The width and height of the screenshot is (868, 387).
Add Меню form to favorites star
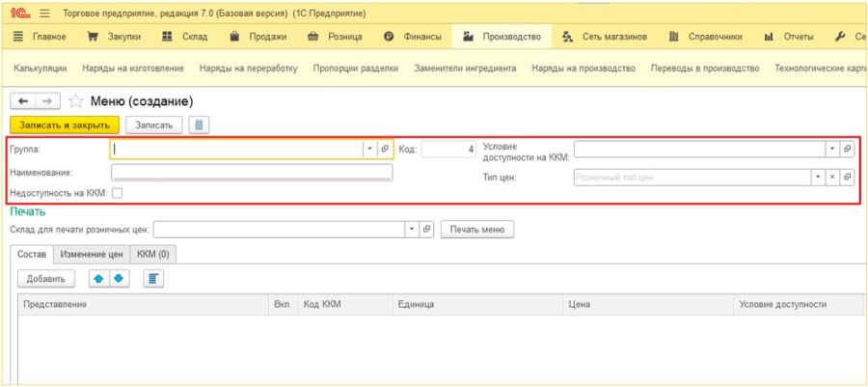[75, 101]
